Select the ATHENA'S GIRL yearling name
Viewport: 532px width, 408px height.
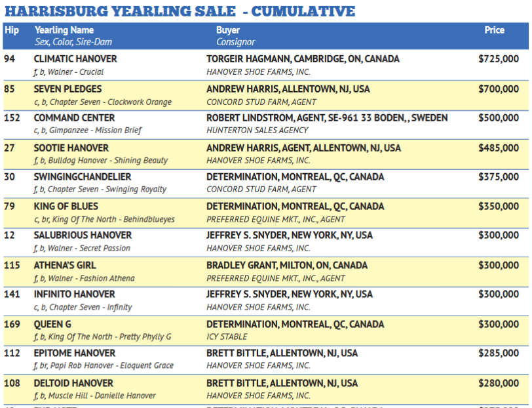[x=65, y=266]
